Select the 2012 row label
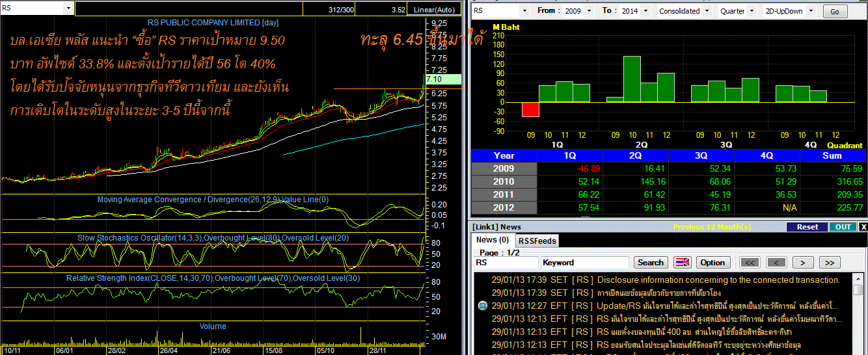The height and width of the screenshot is (355, 868). click(504, 207)
